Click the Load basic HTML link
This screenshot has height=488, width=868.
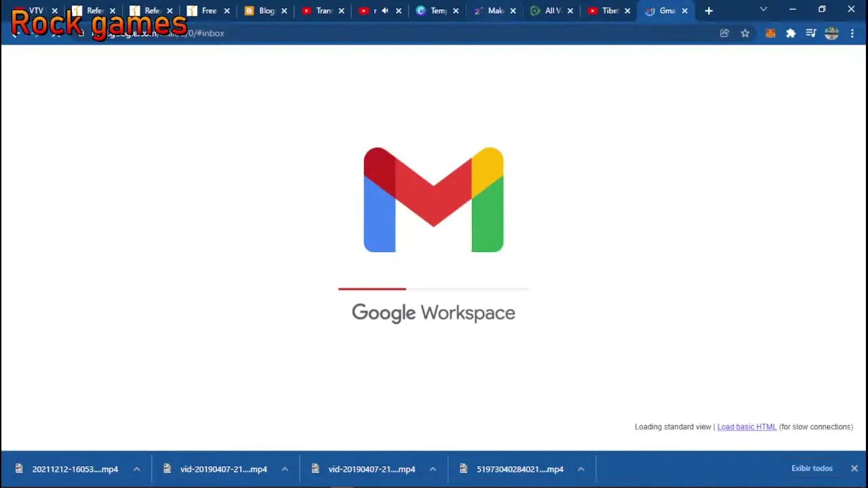[747, 427]
